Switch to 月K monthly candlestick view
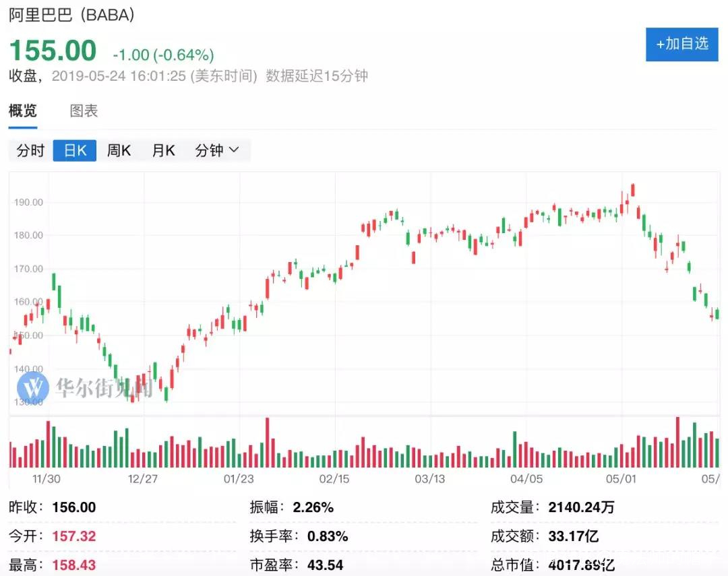 pos(163,150)
